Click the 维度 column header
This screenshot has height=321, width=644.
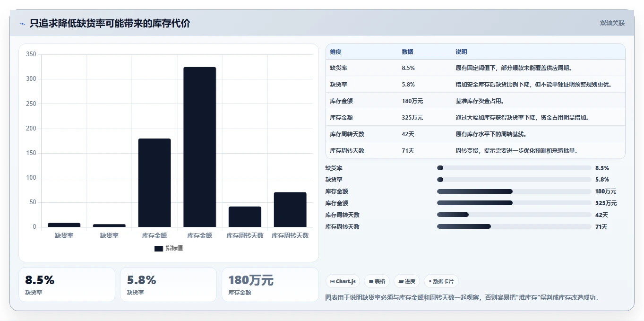(x=335, y=52)
